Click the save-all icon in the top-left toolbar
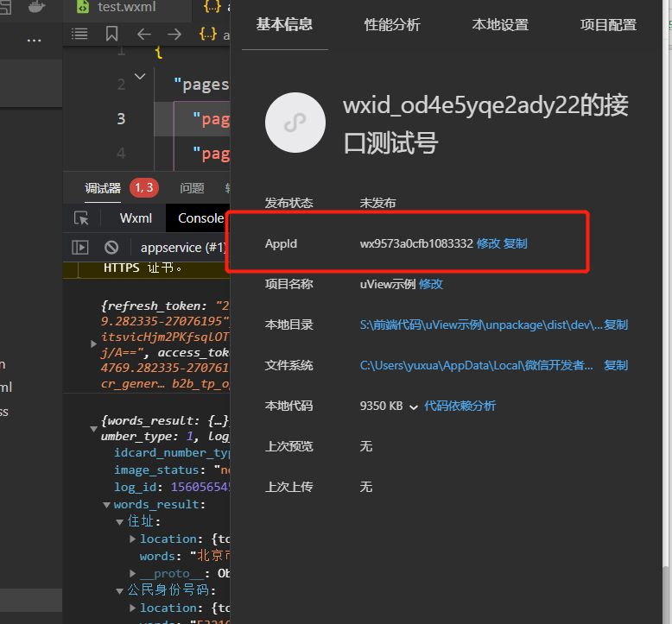The width and height of the screenshot is (672, 624). [5, 6]
